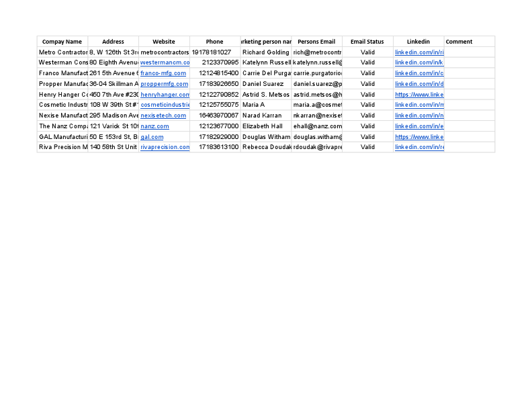This screenshot has width=532, height=411.
Task: Select phone number 12122790852
Action: (x=215, y=95)
